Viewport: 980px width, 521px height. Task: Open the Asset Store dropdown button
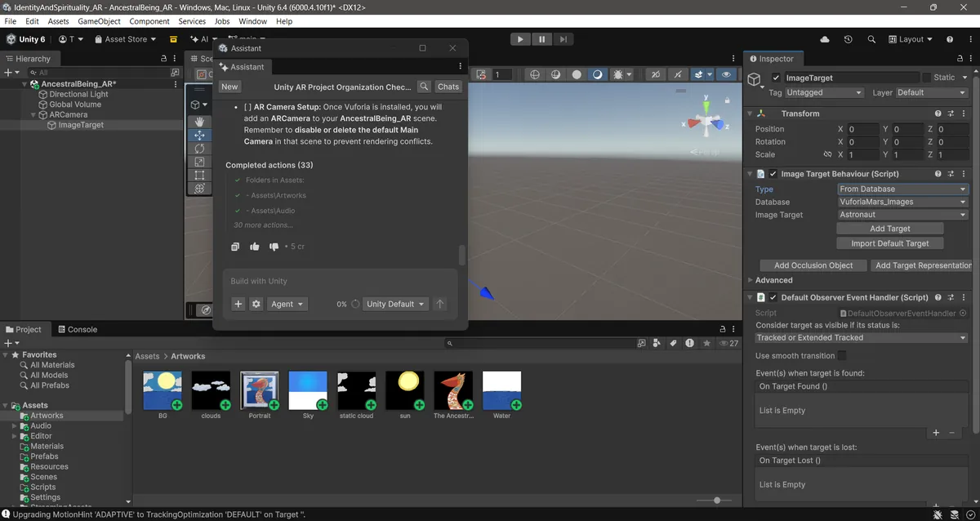(x=126, y=39)
